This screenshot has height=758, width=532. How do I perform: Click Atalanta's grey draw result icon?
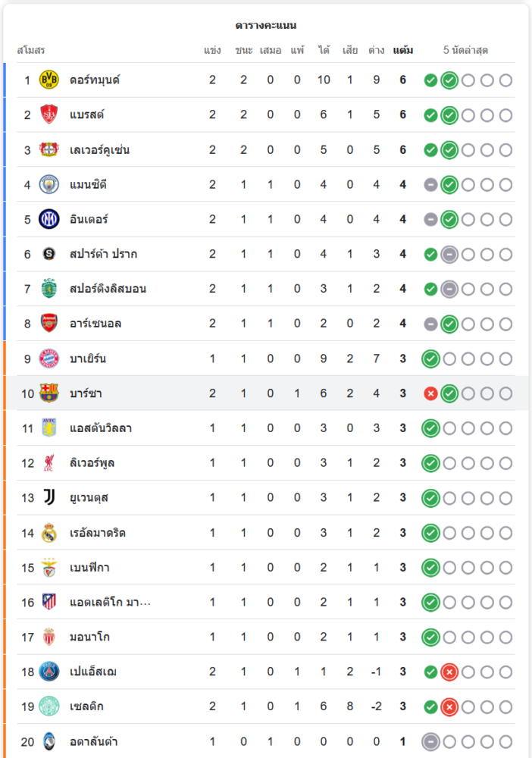coord(430,741)
